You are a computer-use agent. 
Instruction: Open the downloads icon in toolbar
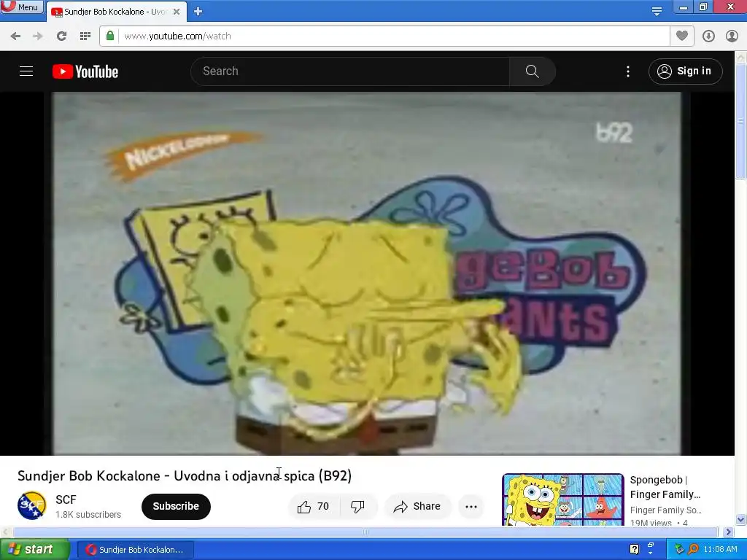708,36
